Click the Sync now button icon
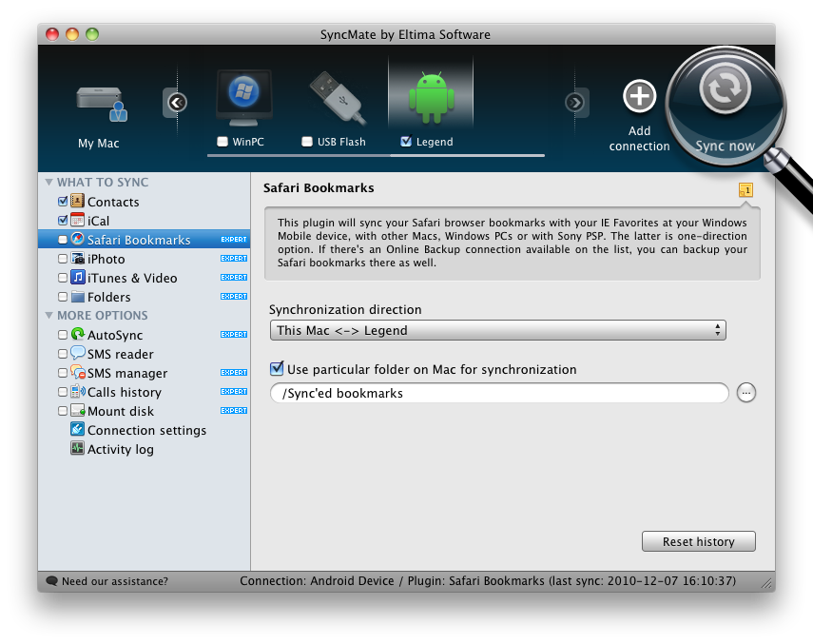Viewport: 813px width, 644px height. [726, 91]
